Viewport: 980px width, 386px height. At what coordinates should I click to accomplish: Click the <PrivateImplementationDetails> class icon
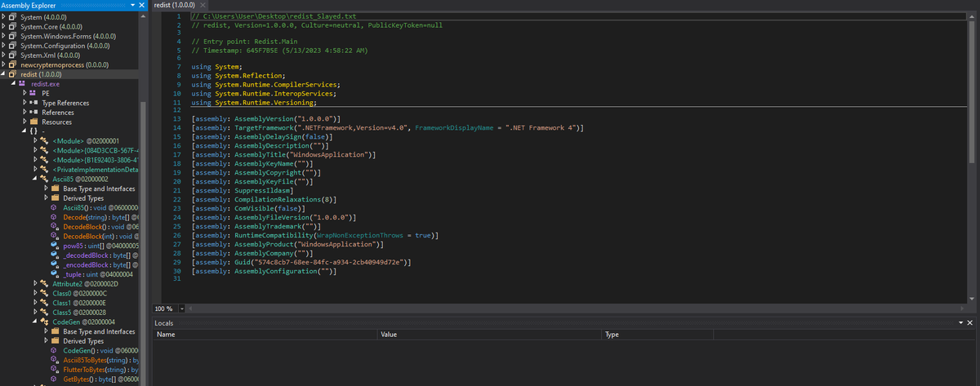(x=45, y=169)
